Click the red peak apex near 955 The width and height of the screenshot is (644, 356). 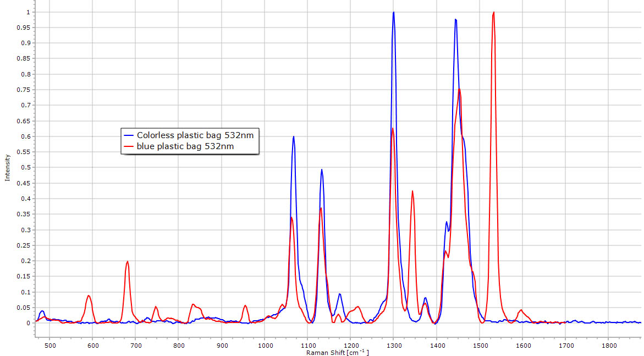[x=245, y=305]
